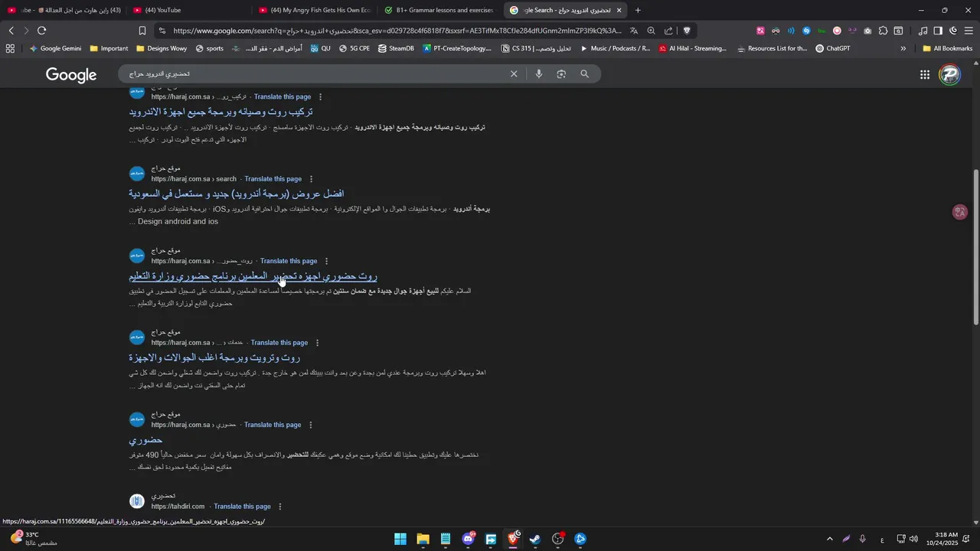Toggle the browser sidebar panel
980x551 pixels.
[x=938, y=31]
